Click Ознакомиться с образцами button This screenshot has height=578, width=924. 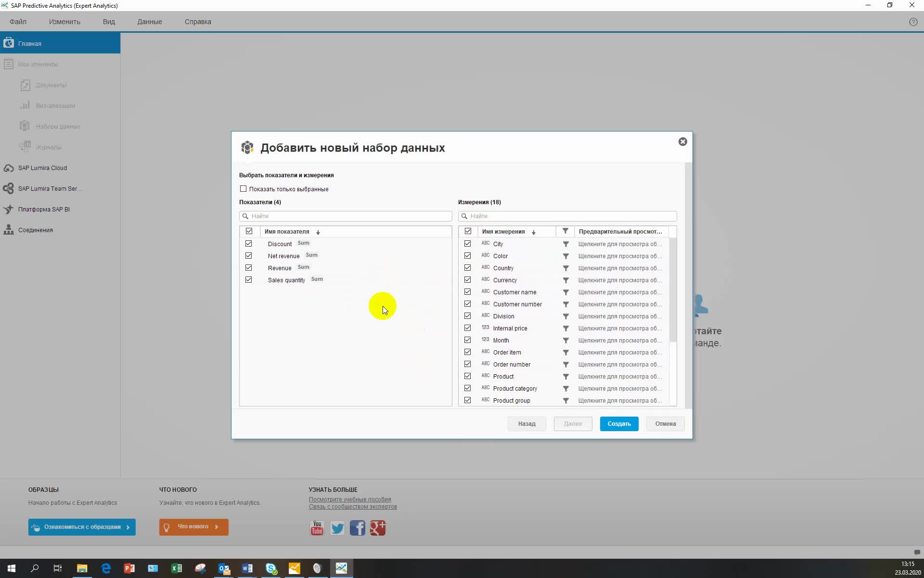(x=82, y=527)
